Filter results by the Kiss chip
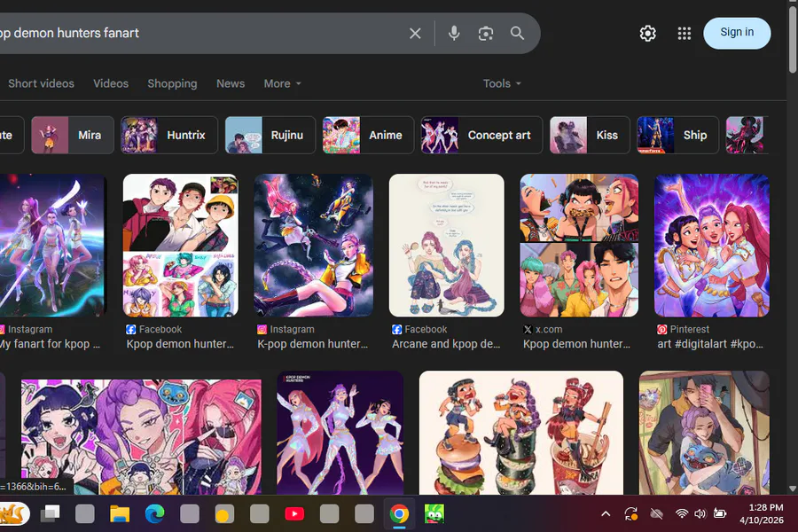 coord(590,135)
